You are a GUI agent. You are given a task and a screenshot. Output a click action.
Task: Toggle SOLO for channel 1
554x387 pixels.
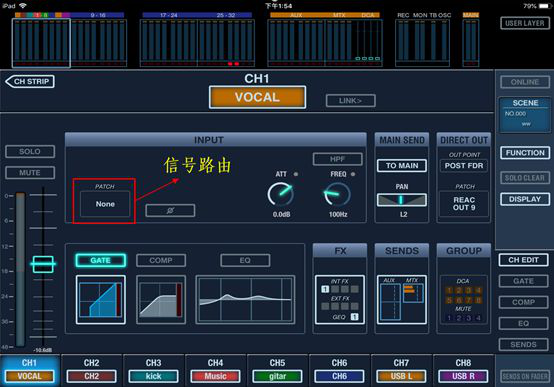point(30,152)
